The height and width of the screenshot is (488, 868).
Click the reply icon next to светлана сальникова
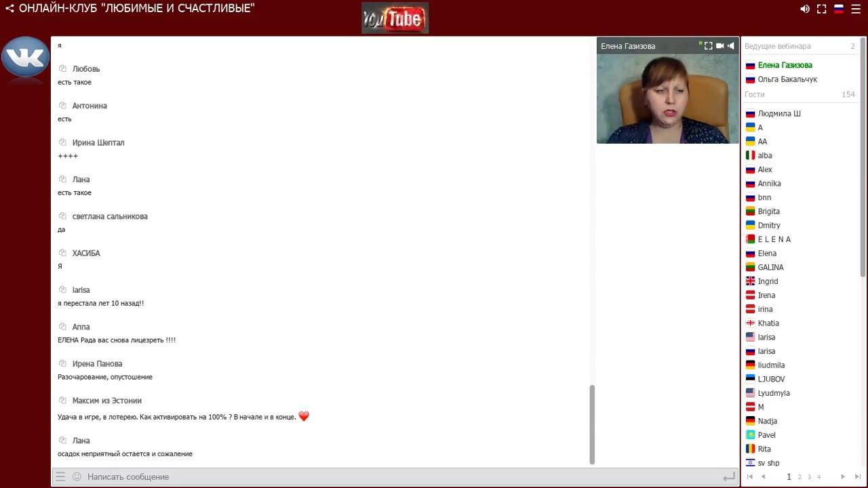[x=62, y=216]
